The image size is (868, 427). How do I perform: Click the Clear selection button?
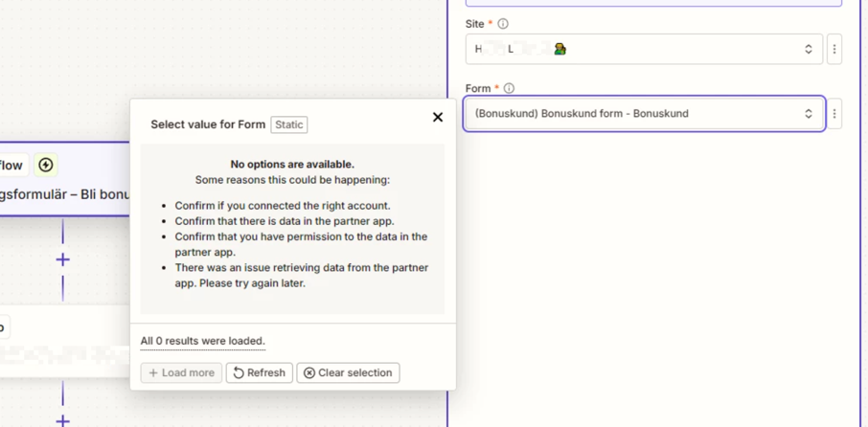tap(348, 372)
